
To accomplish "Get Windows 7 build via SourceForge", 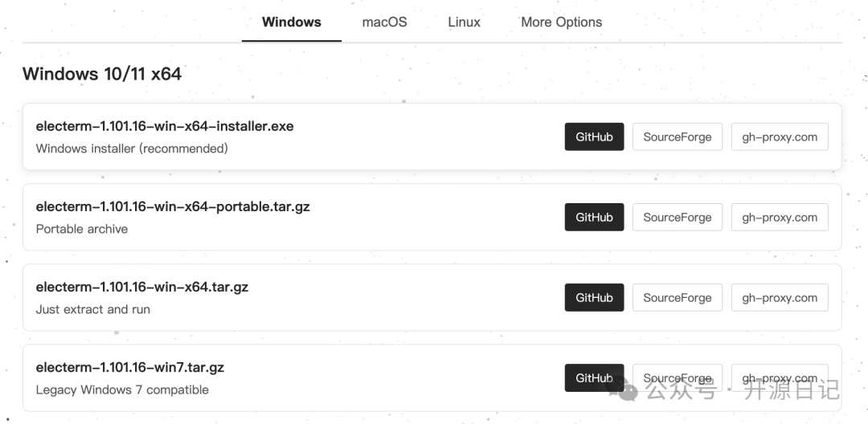I will pyautogui.click(x=677, y=378).
